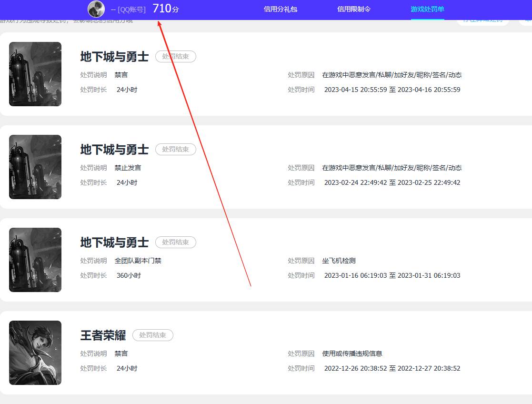Viewport: 532px width, 404px height.
Task: Click the 处罚结束 badge on 王者荣耀 record
Action: (x=153, y=335)
